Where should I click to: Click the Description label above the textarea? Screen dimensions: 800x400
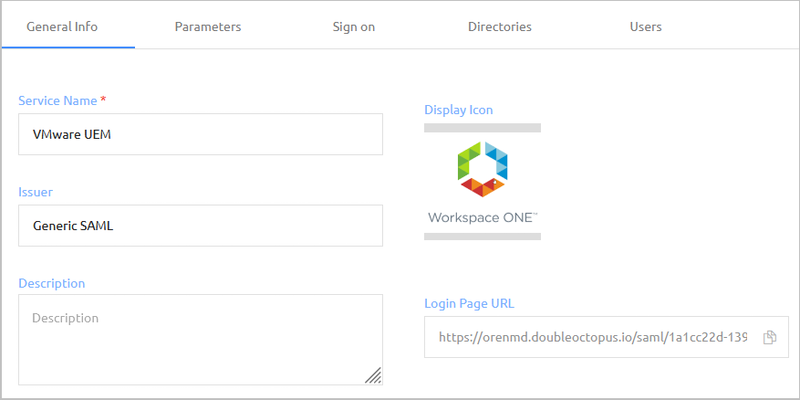(52, 283)
